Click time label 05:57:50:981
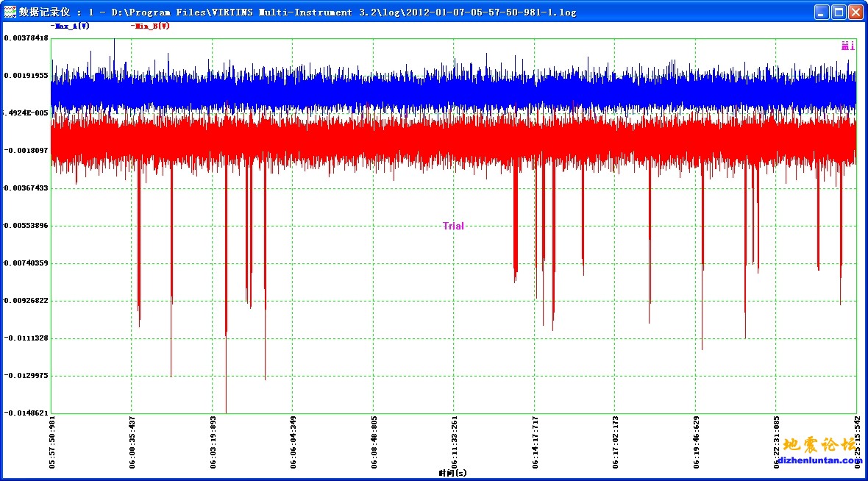868x481 pixels. [x=52, y=442]
